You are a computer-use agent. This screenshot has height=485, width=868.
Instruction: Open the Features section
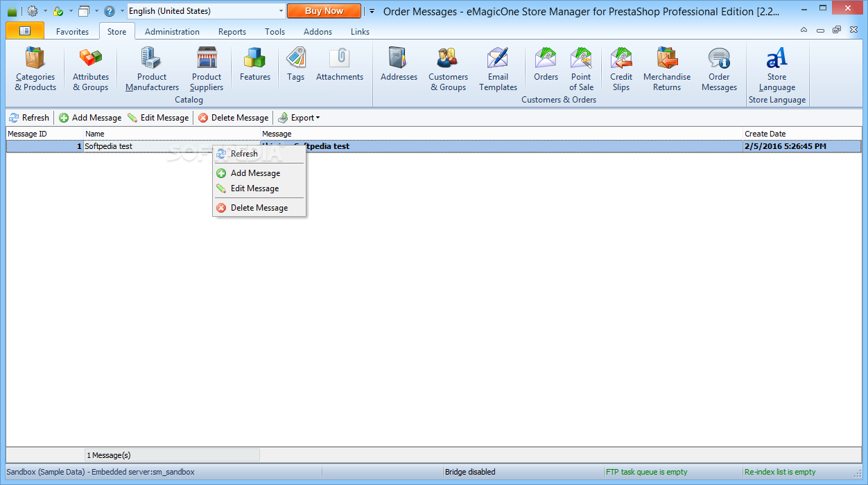pyautogui.click(x=255, y=64)
